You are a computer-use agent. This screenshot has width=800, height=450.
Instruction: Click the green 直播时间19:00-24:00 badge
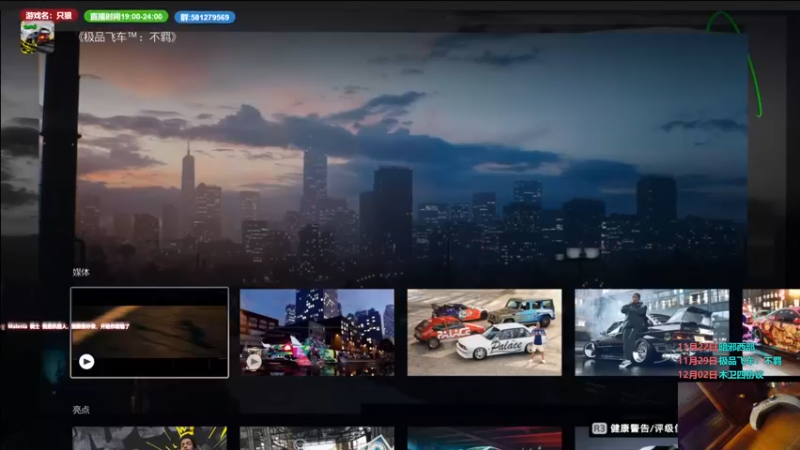click(x=126, y=17)
